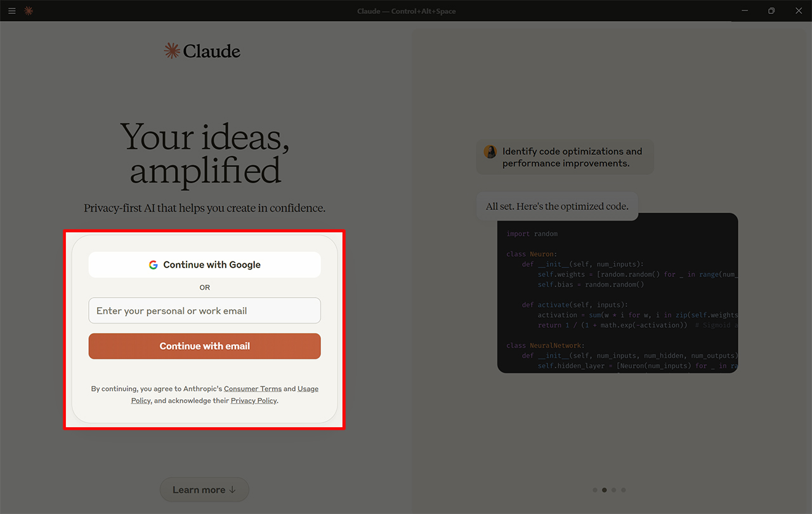812x514 pixels.
Task: Open the Consumer Terms link
Action: [x=252, y=388]
